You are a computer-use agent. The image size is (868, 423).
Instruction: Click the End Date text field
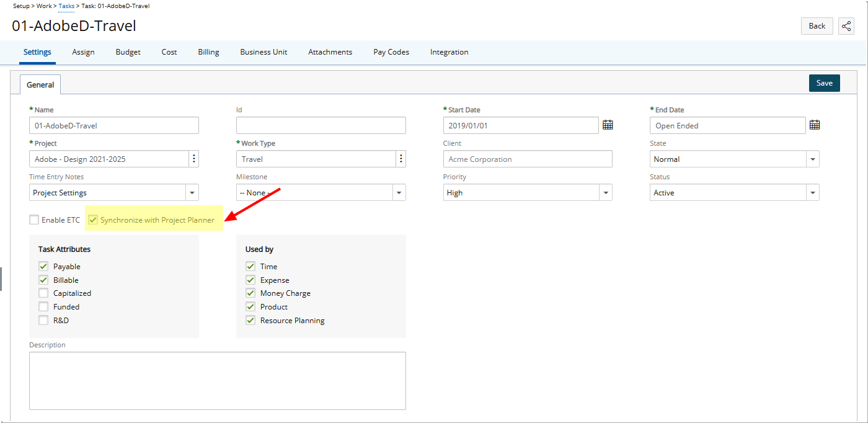(728, 125)
